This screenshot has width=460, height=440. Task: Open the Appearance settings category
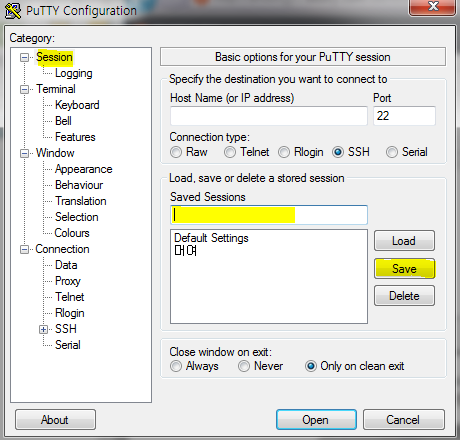tap(84, 169)
